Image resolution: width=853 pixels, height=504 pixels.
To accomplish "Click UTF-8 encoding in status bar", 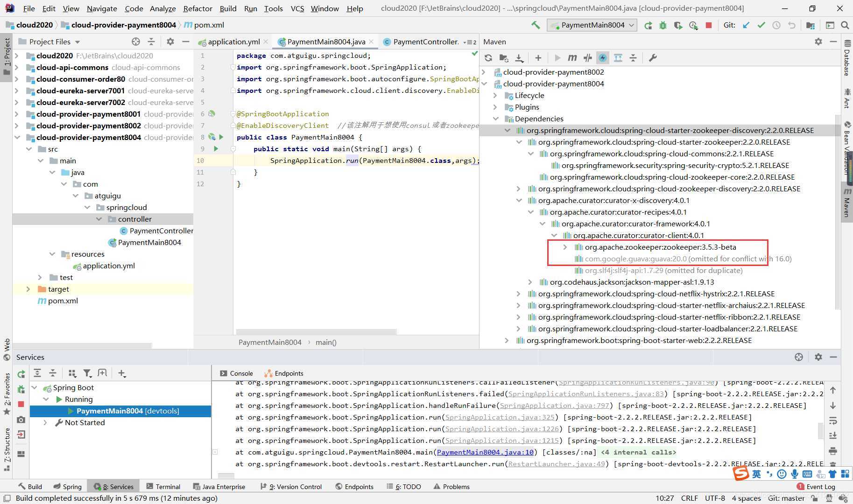I will 715,498.
